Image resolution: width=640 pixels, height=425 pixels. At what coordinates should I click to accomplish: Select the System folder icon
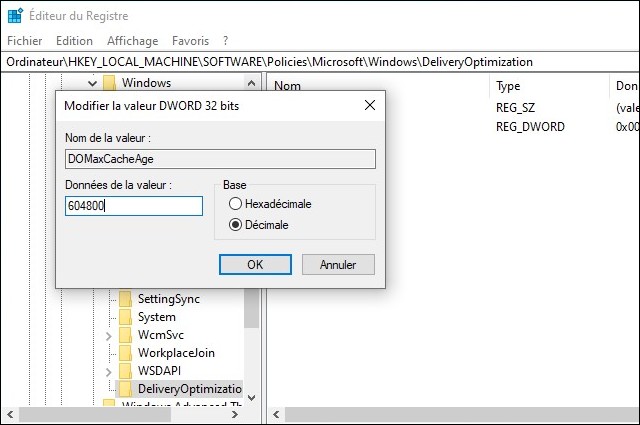(x=125, y=317)
